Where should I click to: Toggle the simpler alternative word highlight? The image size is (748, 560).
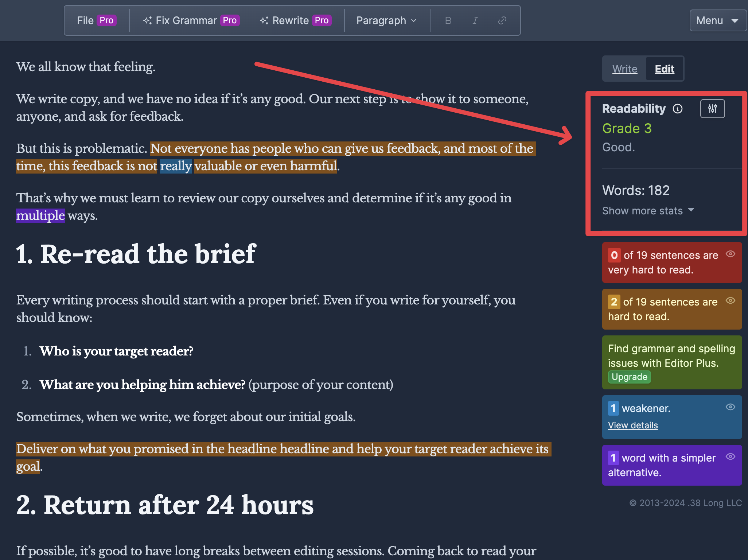[731, 457]
